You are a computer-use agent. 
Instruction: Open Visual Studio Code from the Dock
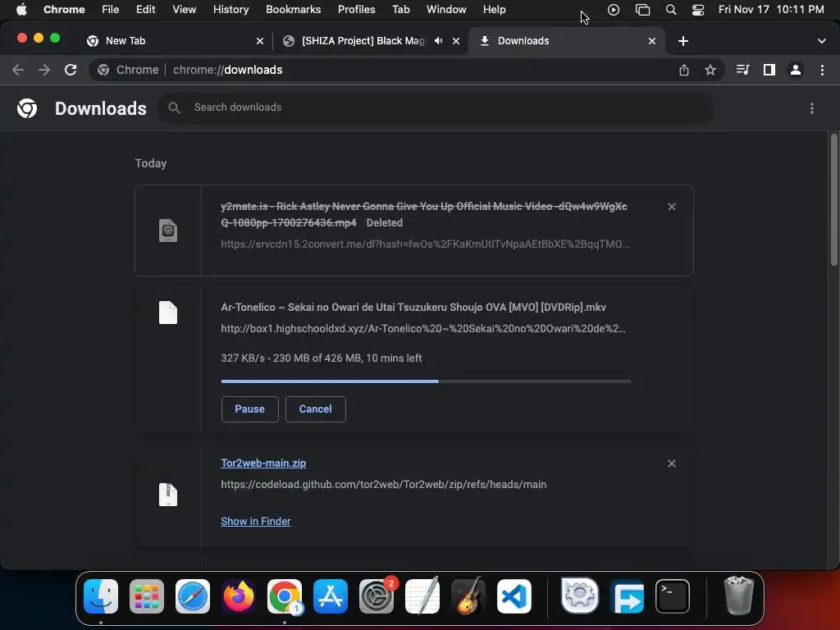514,596
